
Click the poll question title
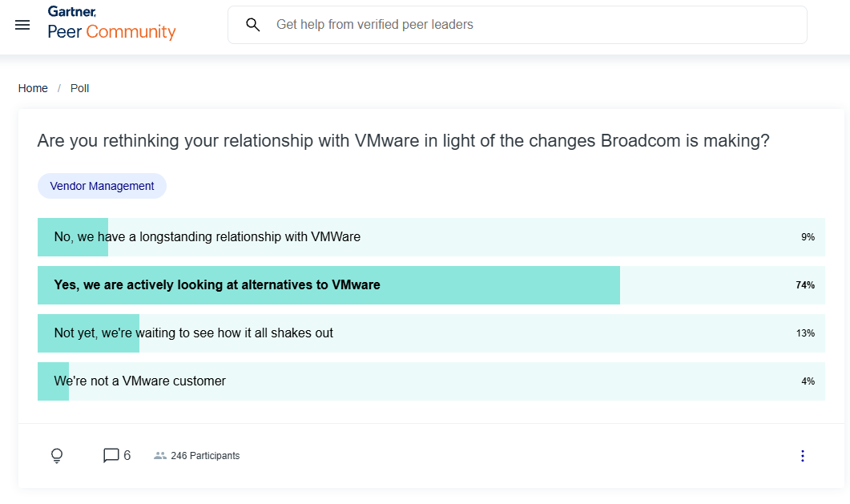coord(403,141)
